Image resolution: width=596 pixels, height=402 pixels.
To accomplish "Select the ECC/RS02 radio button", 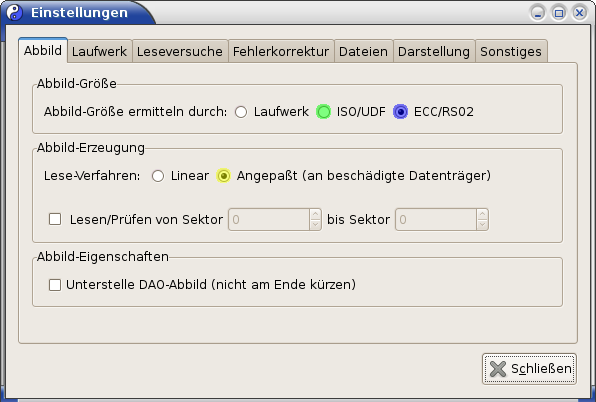I will pos(400,112).
